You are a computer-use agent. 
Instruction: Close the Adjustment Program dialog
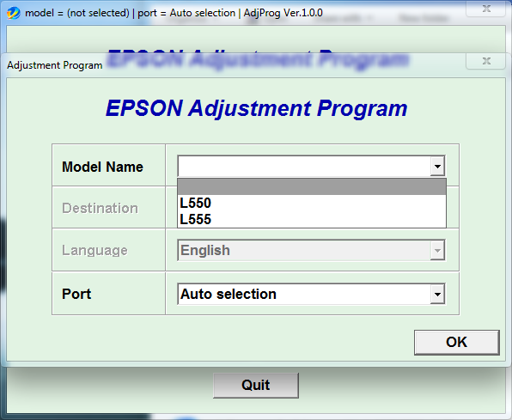(486, 61)
